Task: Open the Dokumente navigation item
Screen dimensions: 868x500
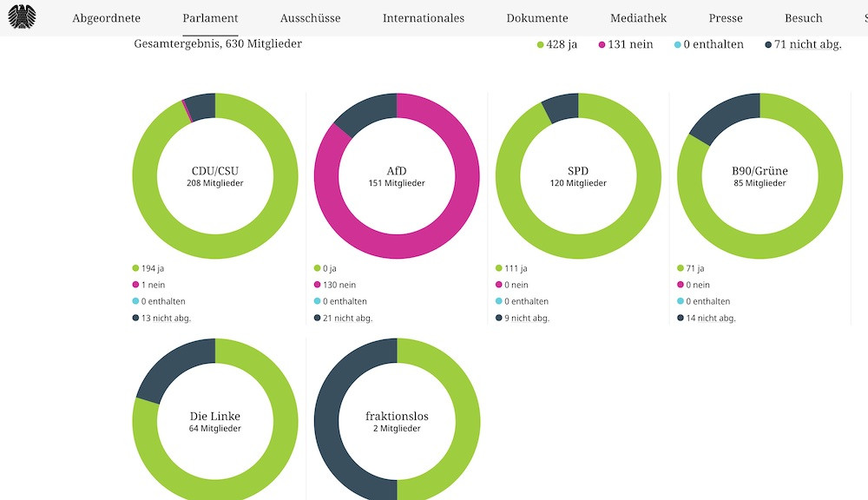Action: tap(537, 18)
